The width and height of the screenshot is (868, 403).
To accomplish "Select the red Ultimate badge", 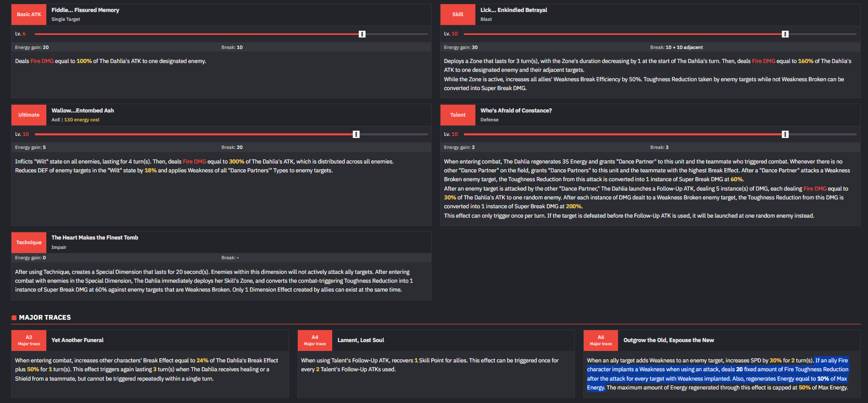I will (29, 115).
